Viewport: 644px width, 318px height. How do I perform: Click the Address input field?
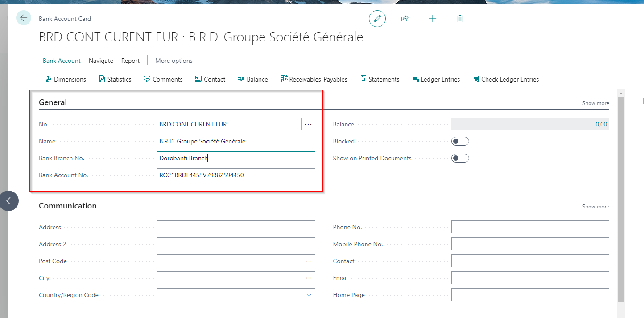(x=236, y=227)
